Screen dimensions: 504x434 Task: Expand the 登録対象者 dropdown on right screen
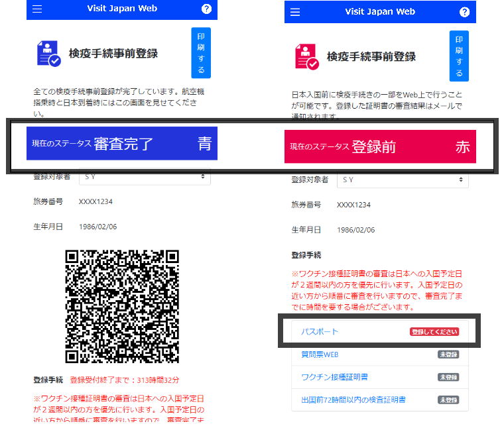coord(402,180)
